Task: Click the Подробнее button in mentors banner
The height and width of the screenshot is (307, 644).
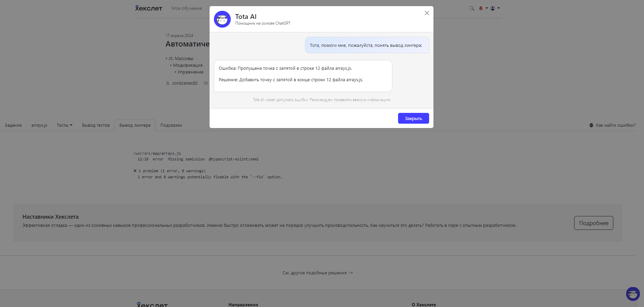Action: 593,223
